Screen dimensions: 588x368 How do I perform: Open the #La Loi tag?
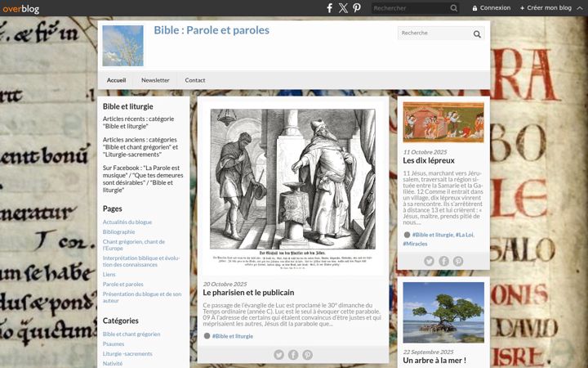click(464, 235)
